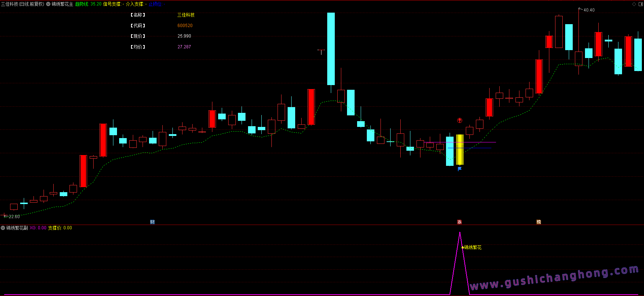Click the average price 27.287
Viewport: 644px width, 296px height.
(x=184, y=47)
